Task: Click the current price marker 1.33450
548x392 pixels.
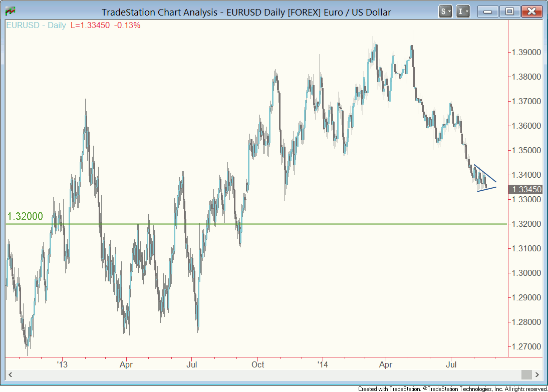Action: point(525,189)
